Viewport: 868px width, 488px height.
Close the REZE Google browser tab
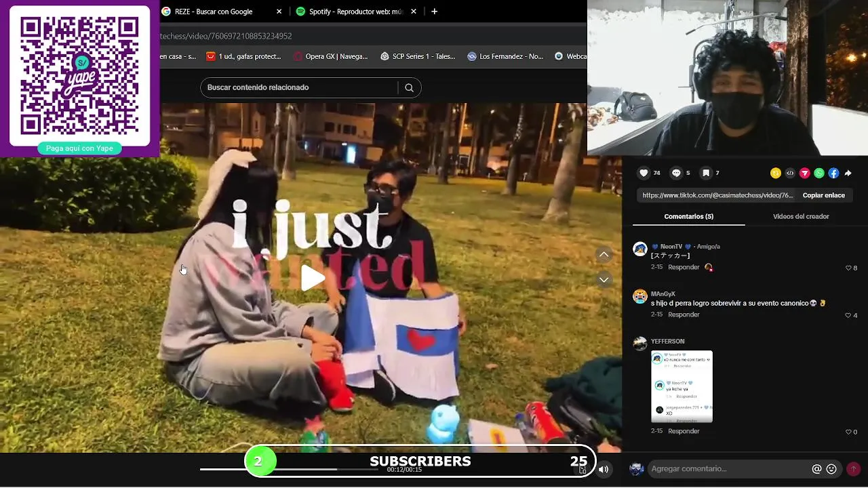(x=279, y=12)
